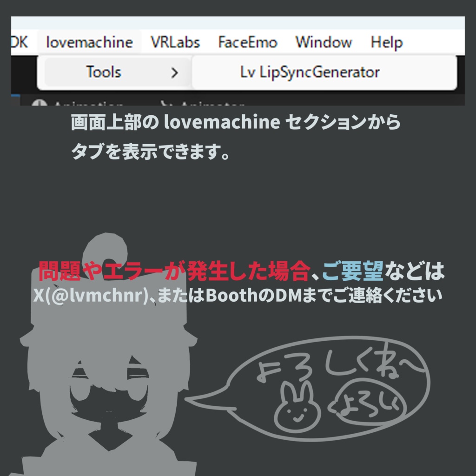Open the lovemachine menu
The height and width of the screenshot is (476, 476).
pyautogui.click(x=88, y=42)
